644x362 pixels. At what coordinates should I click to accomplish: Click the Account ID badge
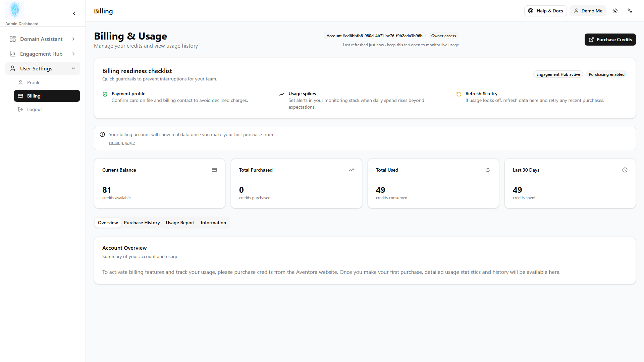coord(374,36)
